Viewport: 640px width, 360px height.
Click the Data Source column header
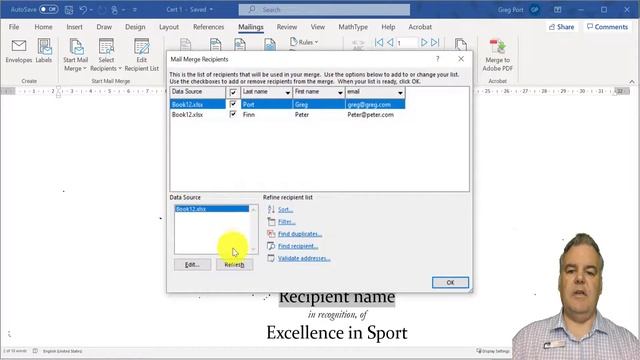198,92
